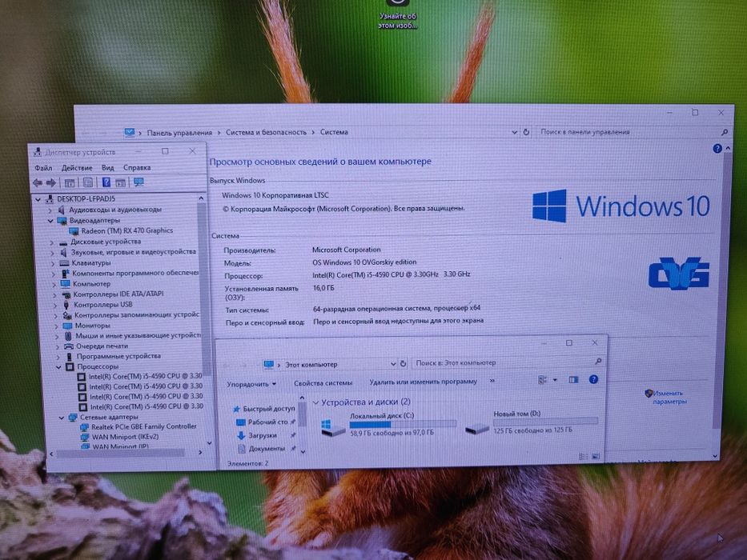
Task: Open the Файл menu
Action: click(43, 168)
